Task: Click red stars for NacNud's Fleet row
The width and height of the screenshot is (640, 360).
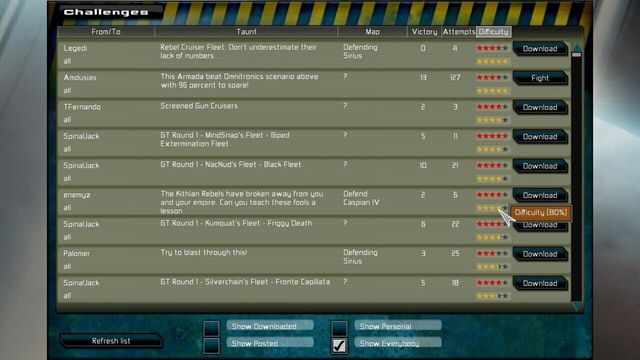Action: [x=492, y=166]
